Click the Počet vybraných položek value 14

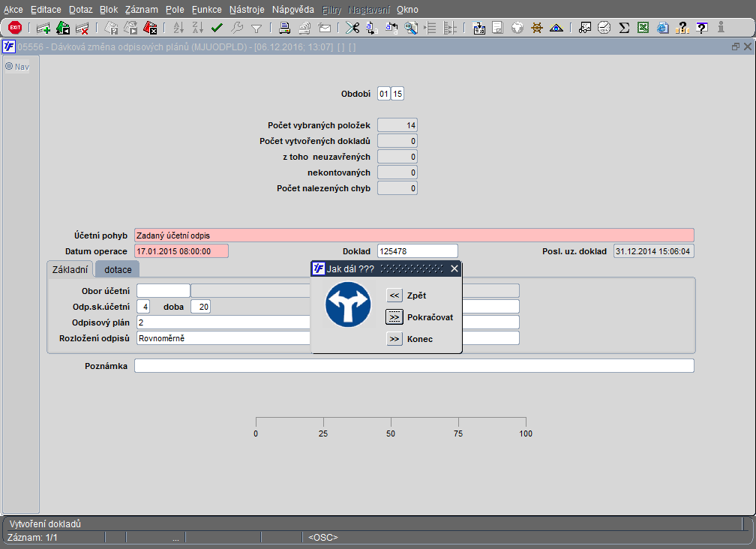[397, 125]
